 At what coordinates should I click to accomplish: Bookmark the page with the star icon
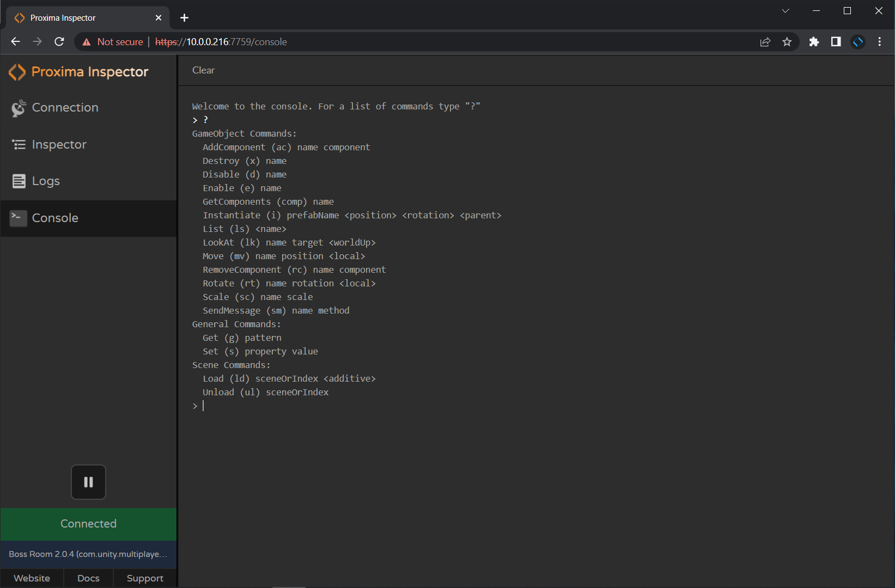(x=787, y=41)
